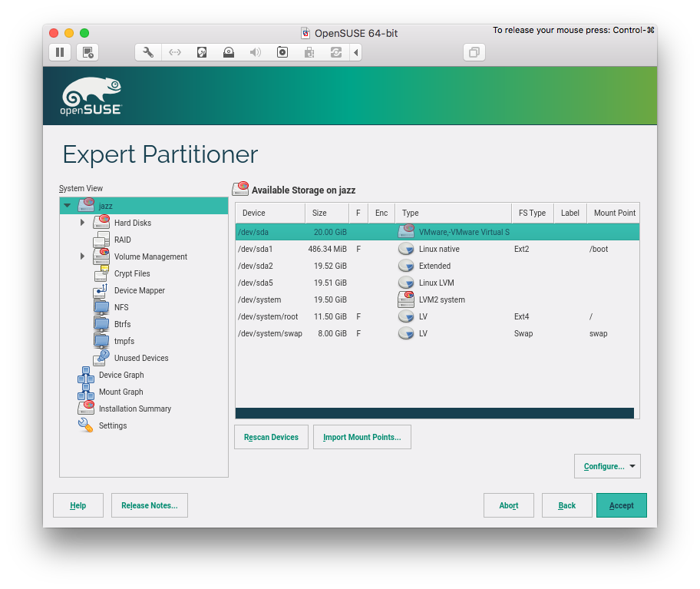The width and height of the screenshot is (700, 589).
Task: Click the CD/DVD drive toolbar icon
Action: coord(229,52)
